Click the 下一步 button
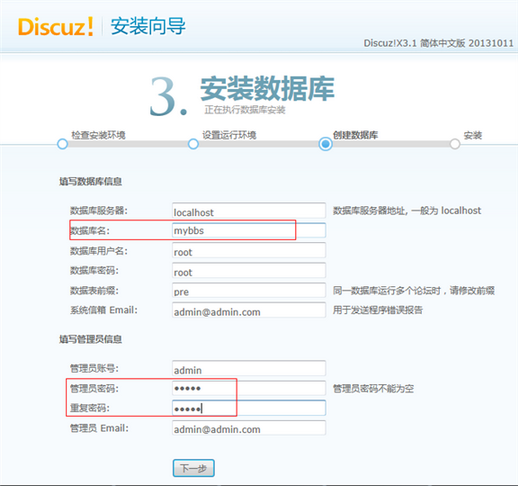 pyautogui.click(x=194, y=468)
